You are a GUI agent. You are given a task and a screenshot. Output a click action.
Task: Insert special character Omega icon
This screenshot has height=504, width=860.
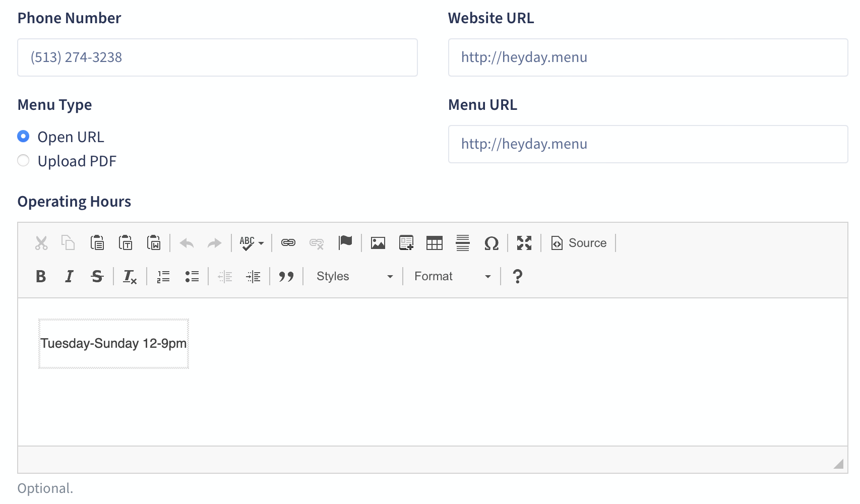(492, 243)
